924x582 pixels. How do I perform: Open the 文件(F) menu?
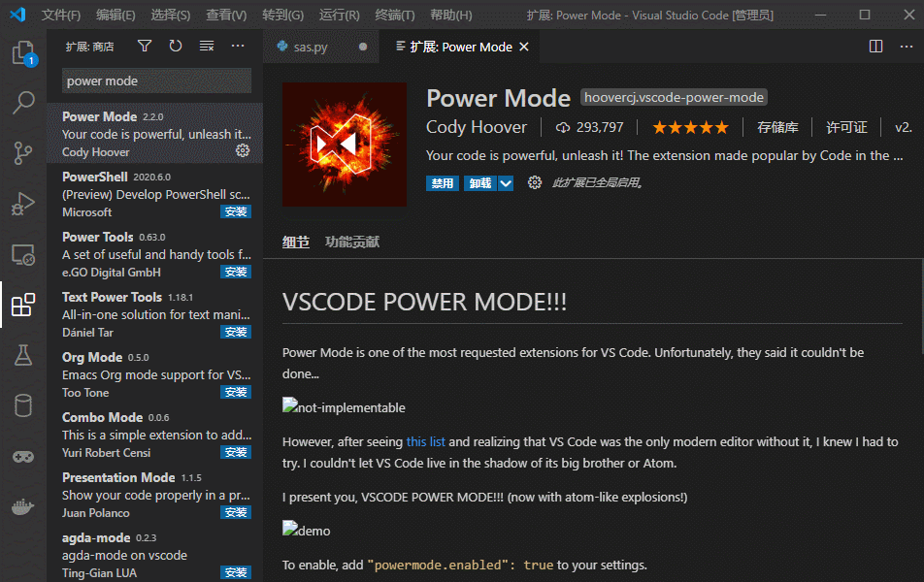pos(61,15)
